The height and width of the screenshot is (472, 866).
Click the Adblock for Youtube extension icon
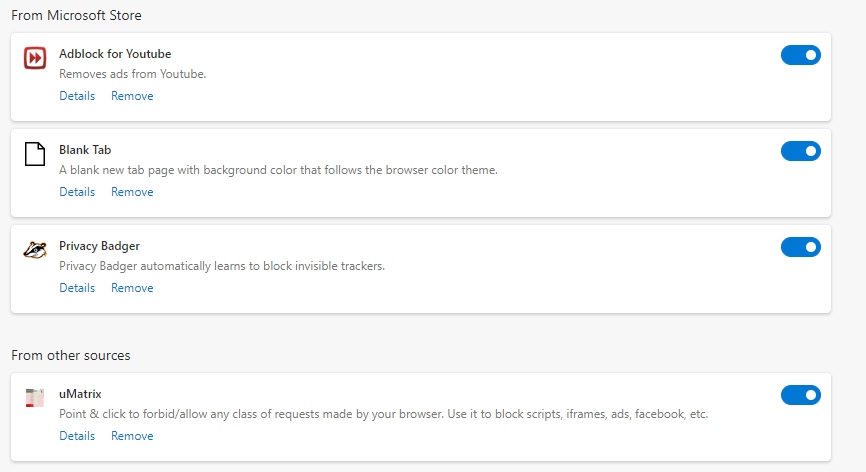[35, 59]
